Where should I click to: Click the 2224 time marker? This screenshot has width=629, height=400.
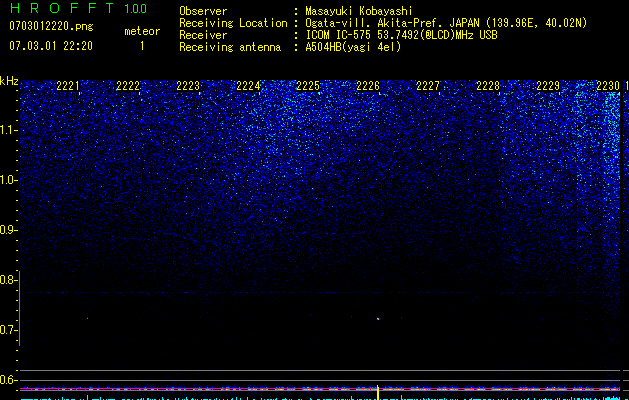tap(248, 85)
